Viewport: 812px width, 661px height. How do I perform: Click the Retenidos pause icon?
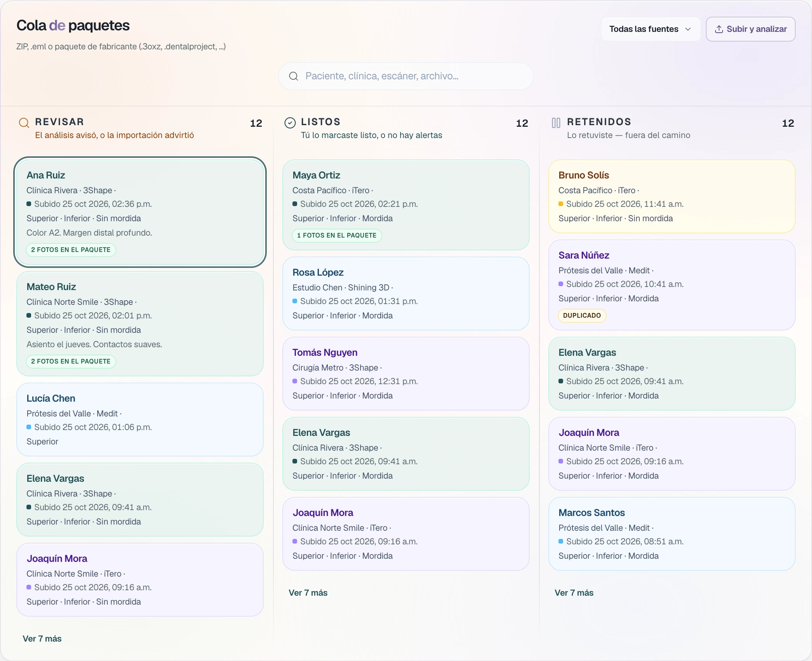pos(556,123)
